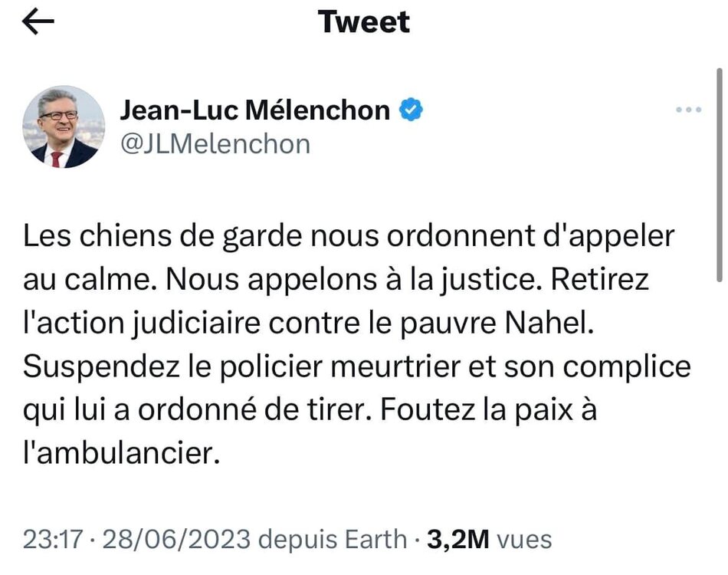
Task: Open the three-dot more options menu
Action: point(688,111)
